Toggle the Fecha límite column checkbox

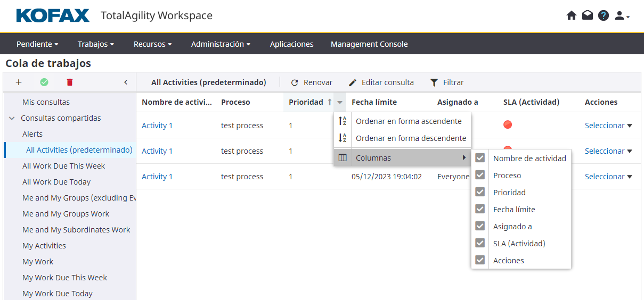(480, 209)
